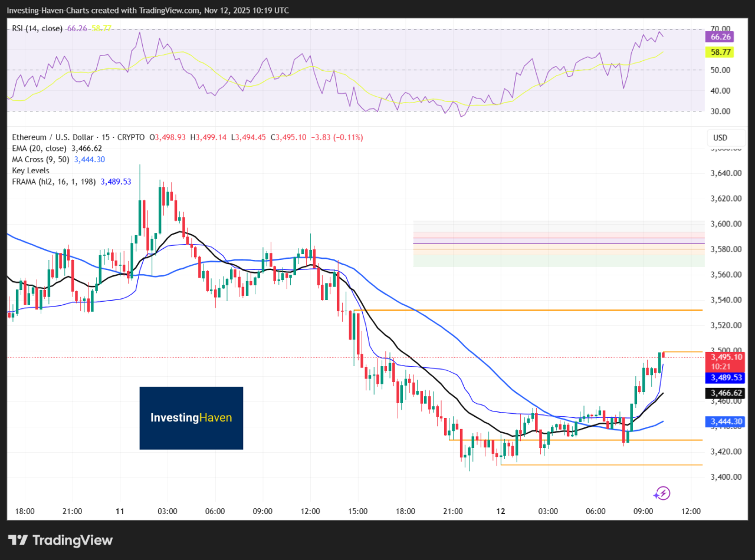Click the InvestingHaven logo on the chart
755x560 pixels.
[191, 418]
